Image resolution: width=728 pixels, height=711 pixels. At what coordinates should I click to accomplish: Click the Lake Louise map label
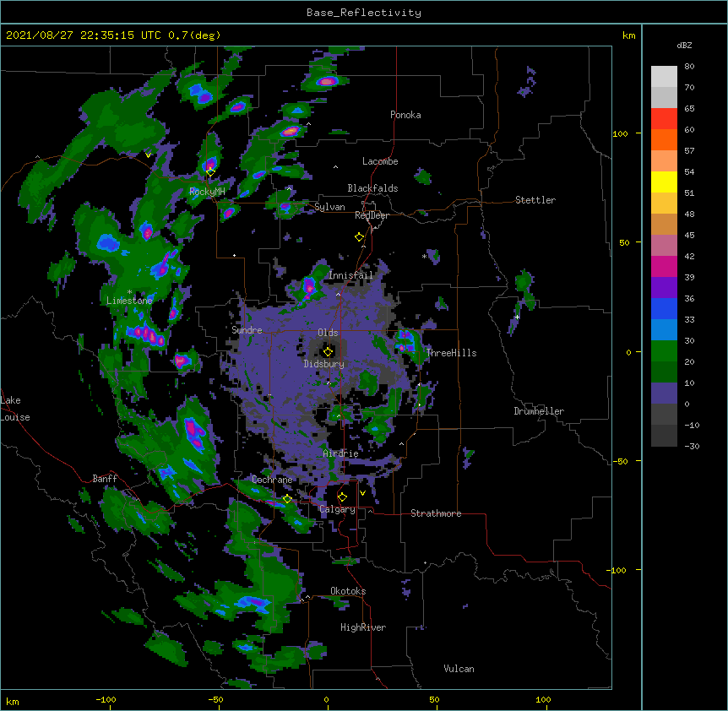coord(15,409)
